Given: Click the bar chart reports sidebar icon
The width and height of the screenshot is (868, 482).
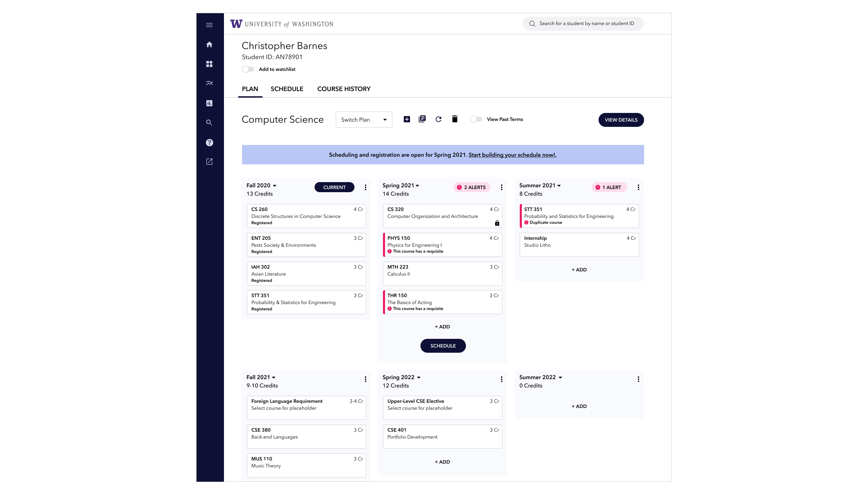Looking at the screenshot, I should click(209, 103).
